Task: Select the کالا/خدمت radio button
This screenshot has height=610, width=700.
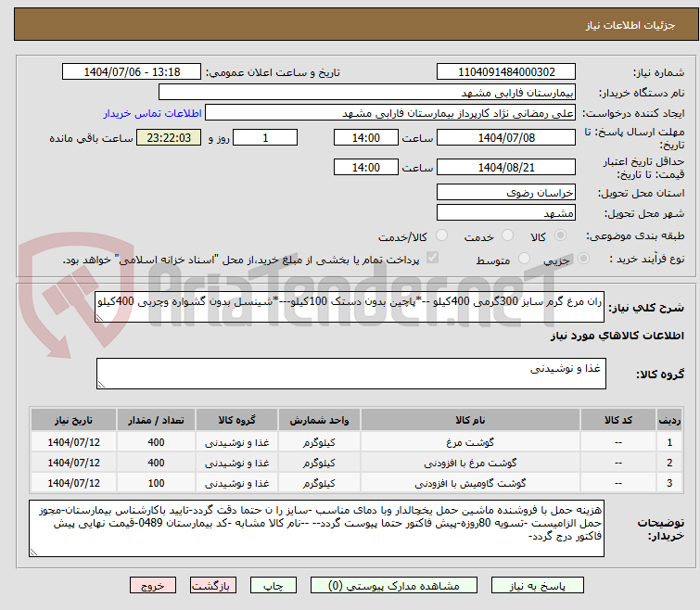Action: point(441,235)
